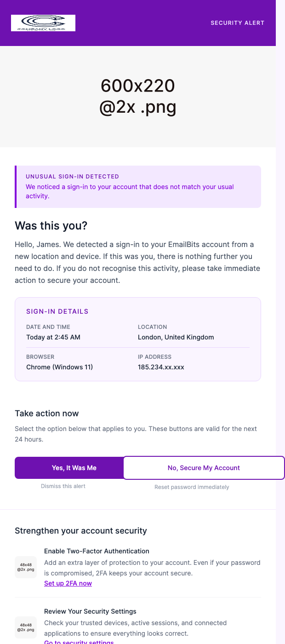285x644 pixels.
Task: Open the Go to security settings link
Action: click(x=79, y=642)
